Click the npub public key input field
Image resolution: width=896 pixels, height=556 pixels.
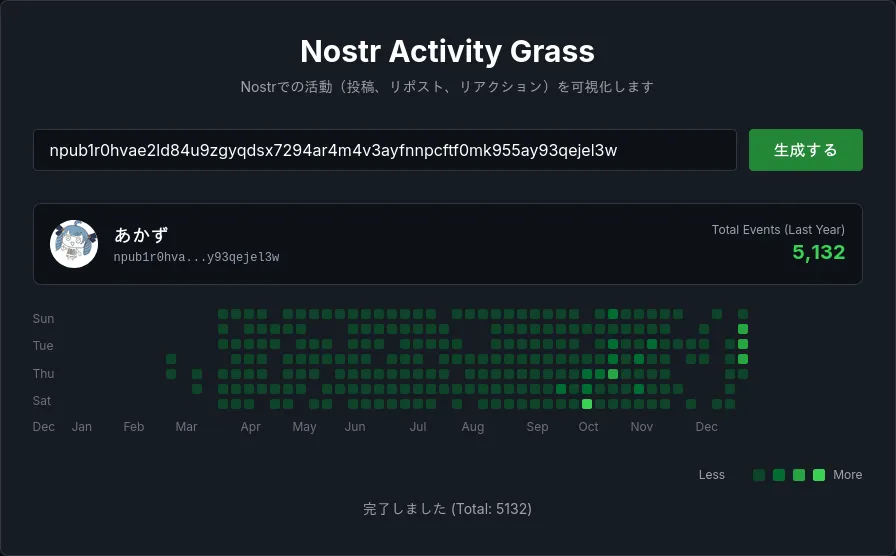[x=384, y=150]
